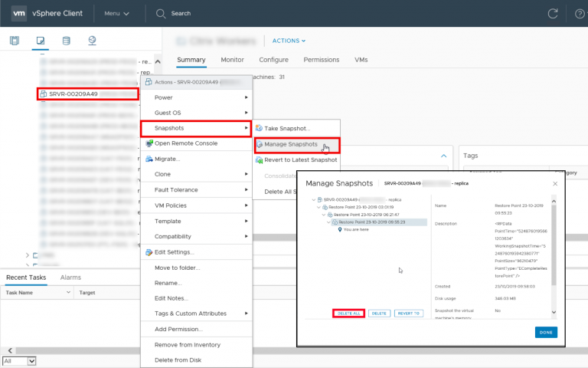Screen dimensions: 588x368
Task: Expand Tags & Custom Attributes submenu
Action: click(196, 314)
